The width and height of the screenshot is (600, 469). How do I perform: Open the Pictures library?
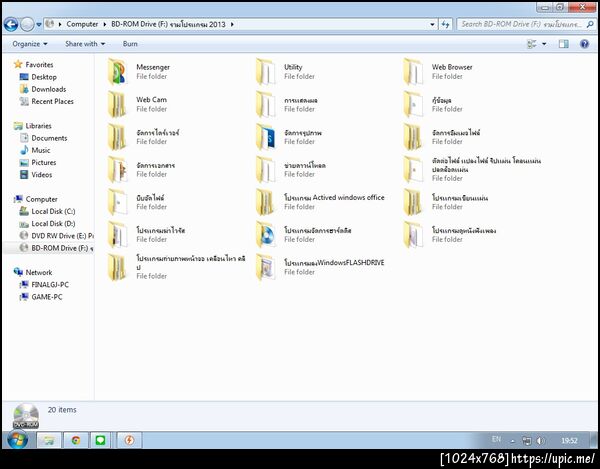44,163
